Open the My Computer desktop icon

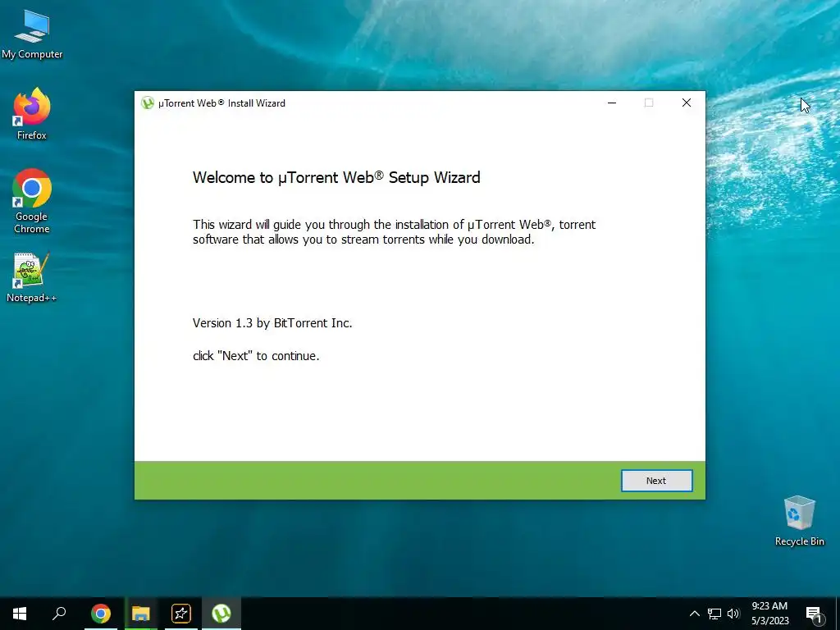[32, 34]
